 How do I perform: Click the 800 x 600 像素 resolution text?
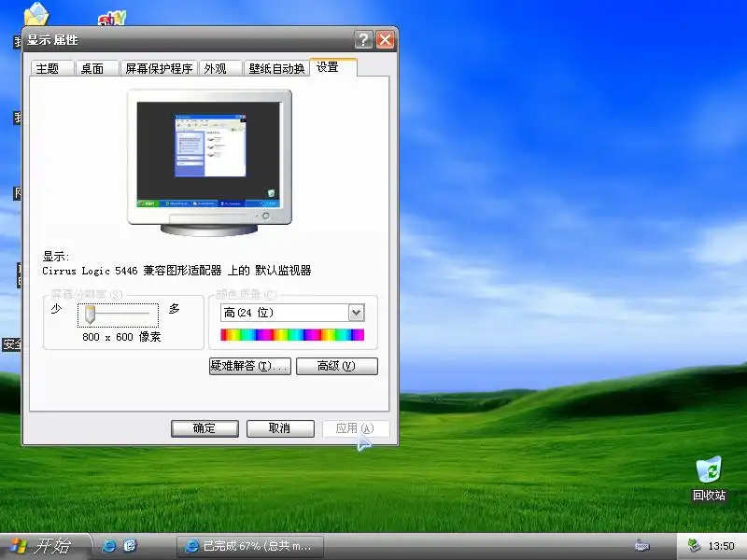[x=121, y=337]
